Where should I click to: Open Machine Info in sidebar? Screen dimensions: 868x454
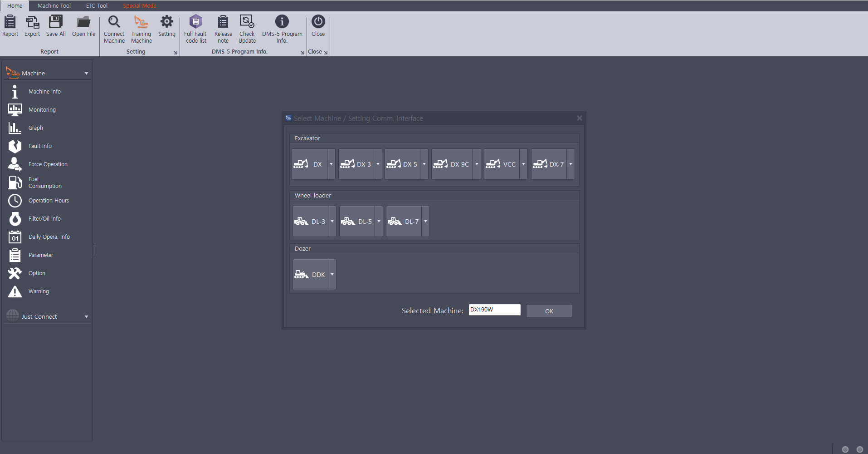click(x=44, y=92)
